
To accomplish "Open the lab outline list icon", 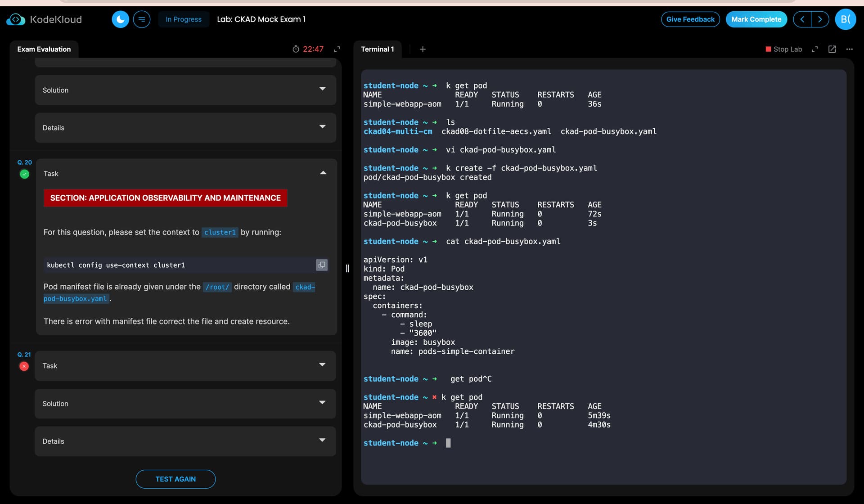I will click(x=142, y=19).
